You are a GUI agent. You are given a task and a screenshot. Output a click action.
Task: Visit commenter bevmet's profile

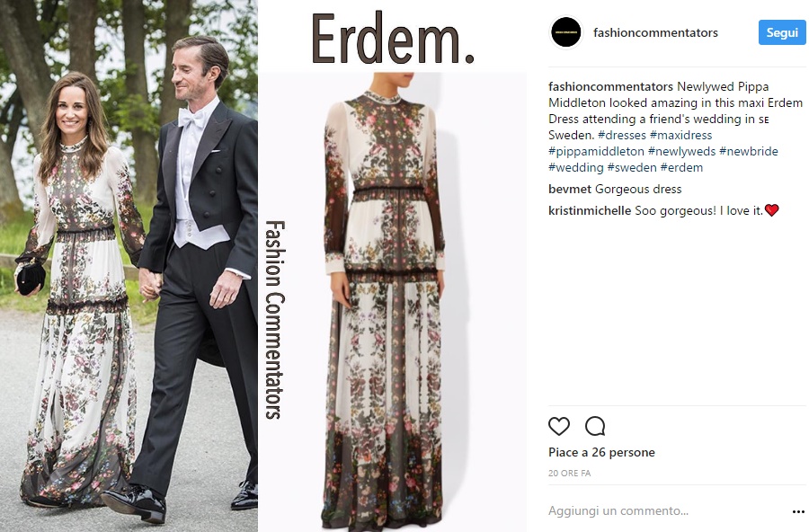click(x=570, y=190)
